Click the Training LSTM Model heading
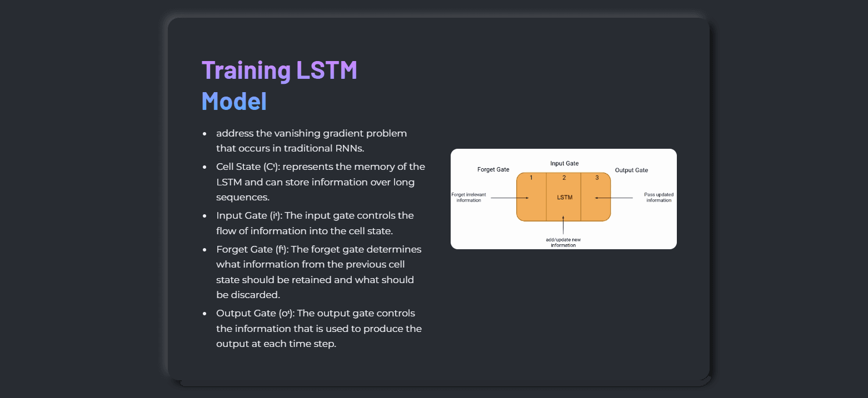The width and height of the screenshot is (868, 398). (x=280, y=85)
